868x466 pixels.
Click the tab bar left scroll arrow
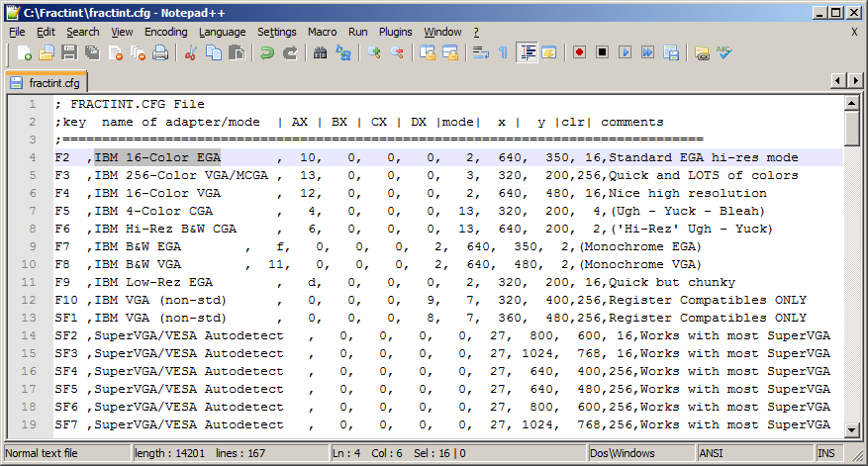point(838,81)
